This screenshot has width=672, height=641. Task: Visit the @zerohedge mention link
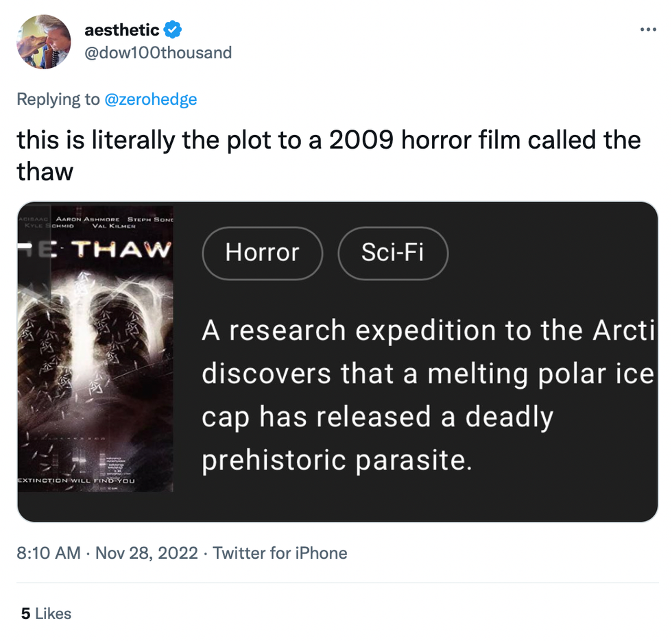tap(150, 99)
